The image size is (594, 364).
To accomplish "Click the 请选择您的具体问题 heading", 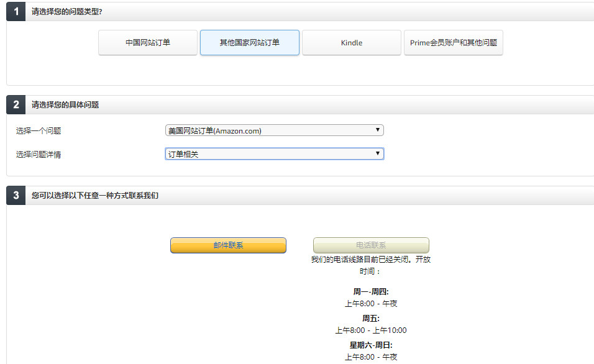I will 65,104.
